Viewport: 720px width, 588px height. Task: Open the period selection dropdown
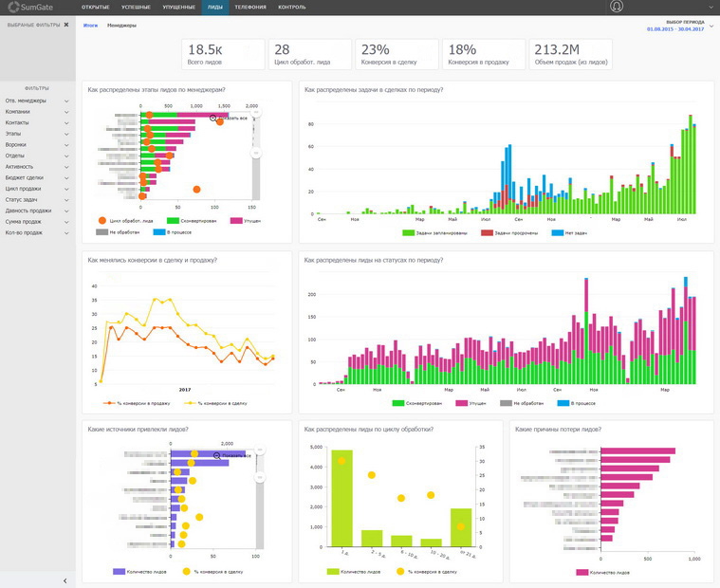coord(711,27)
